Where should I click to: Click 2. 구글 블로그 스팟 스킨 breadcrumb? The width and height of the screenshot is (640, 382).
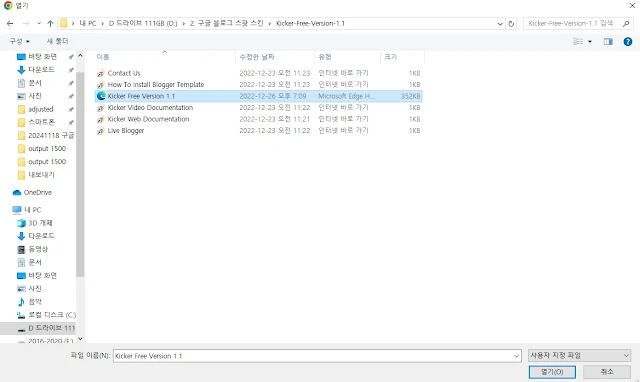tap(226, 24)
